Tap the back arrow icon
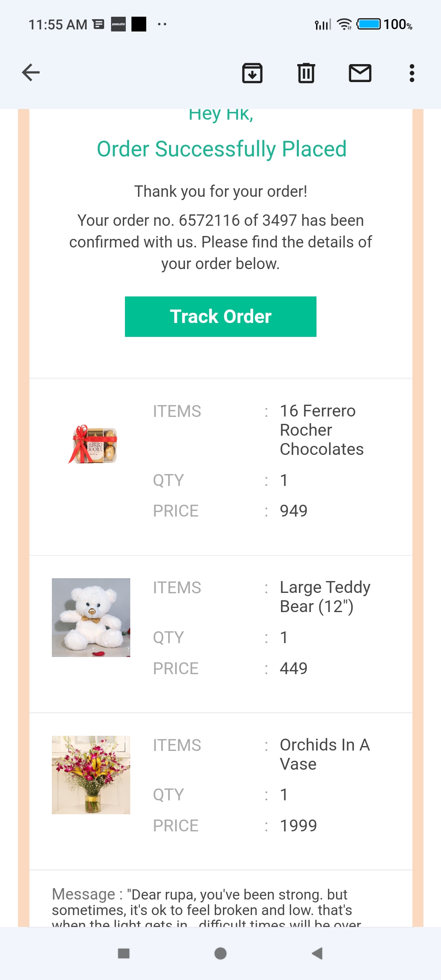 click(31, 73)
